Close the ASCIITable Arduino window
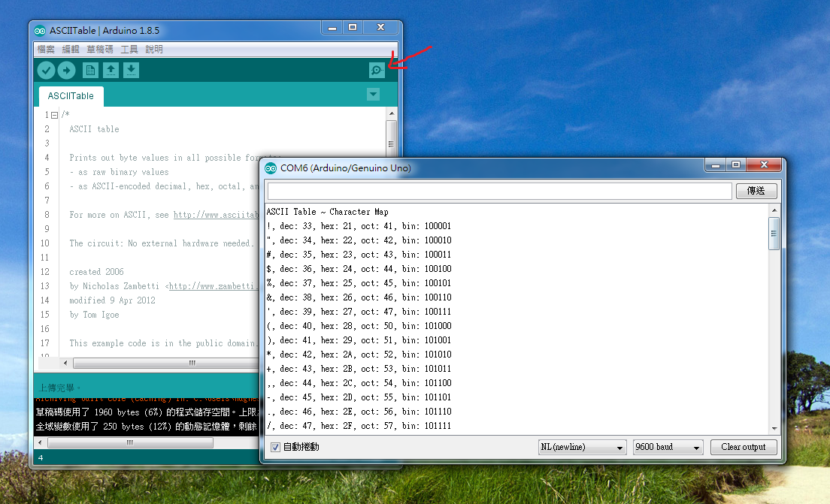This screenshot has width=830, height=504. (x=380, y=28)
